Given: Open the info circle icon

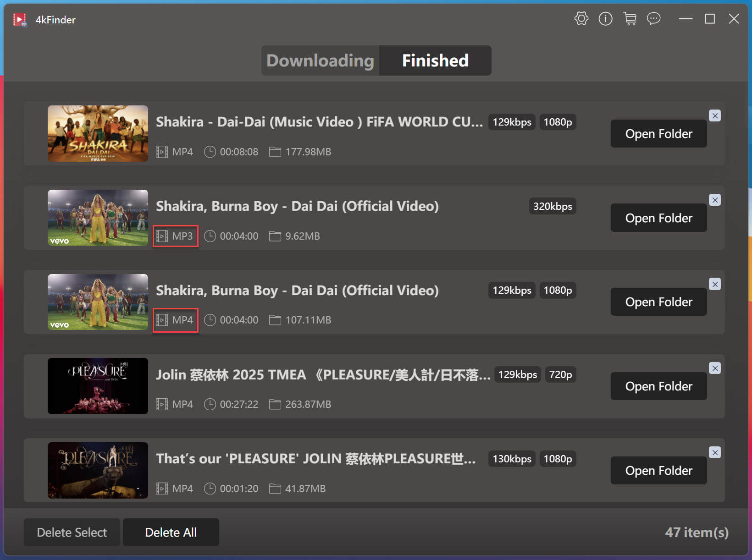Looking at the screenshot, I should click(605, 19).
